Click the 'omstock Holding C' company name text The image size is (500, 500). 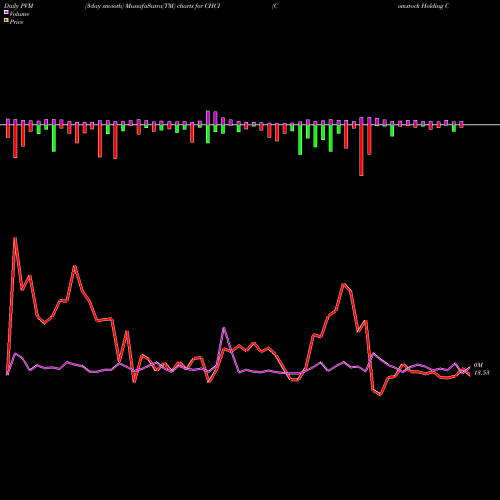coord(423,6)
